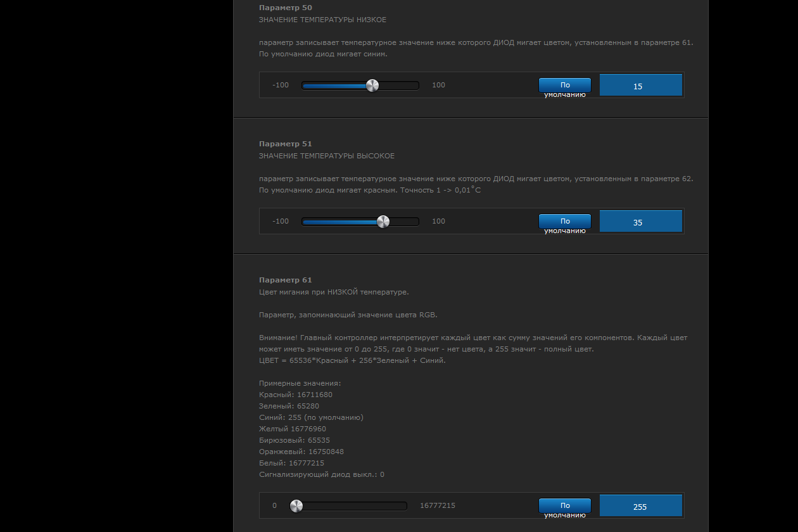Click the example value Желтый 16776960
Screen dimensions: 798x532
click(x=293, y=429)
